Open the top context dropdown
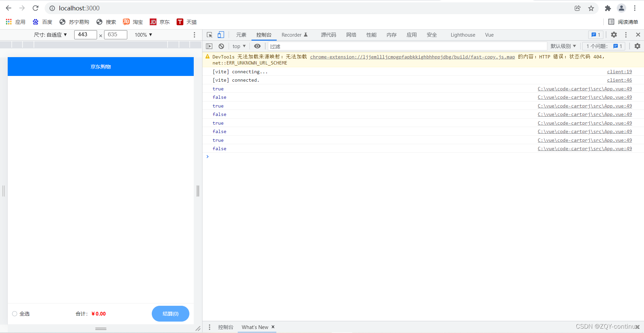 239,46
